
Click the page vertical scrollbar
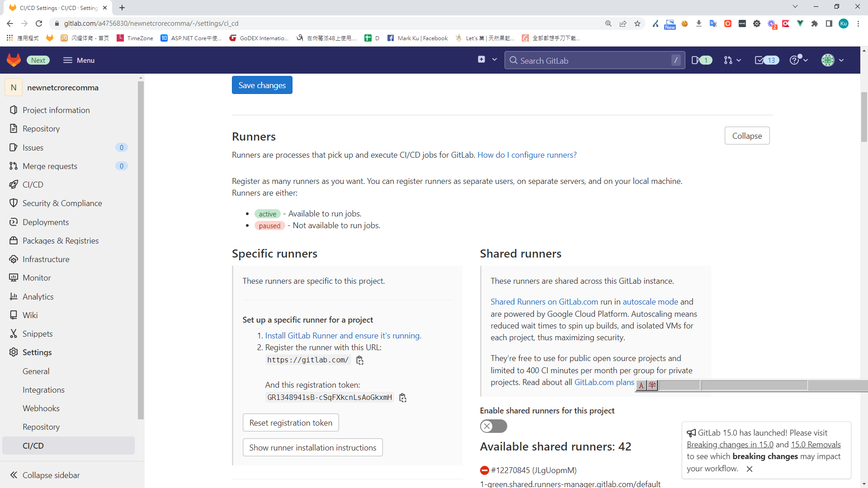[x=864, y=117]
